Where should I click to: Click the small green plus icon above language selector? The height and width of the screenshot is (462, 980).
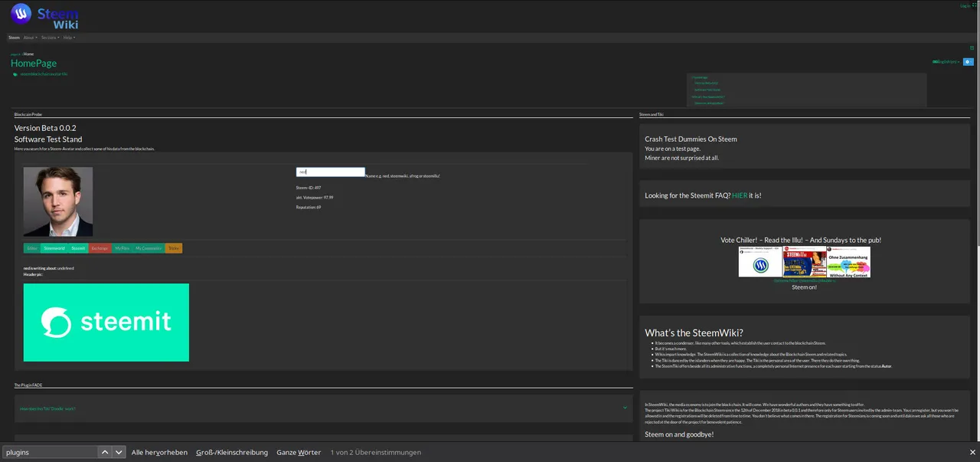point(972,48)
